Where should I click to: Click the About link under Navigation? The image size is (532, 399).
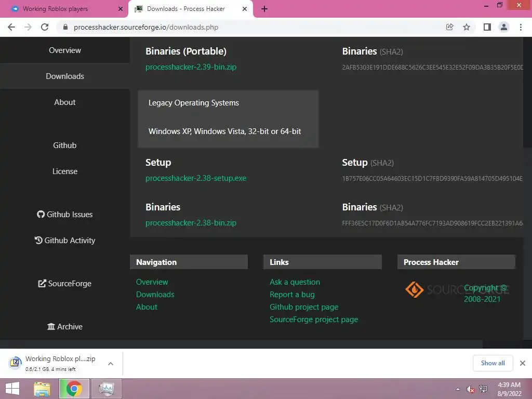tap(147, 307)
